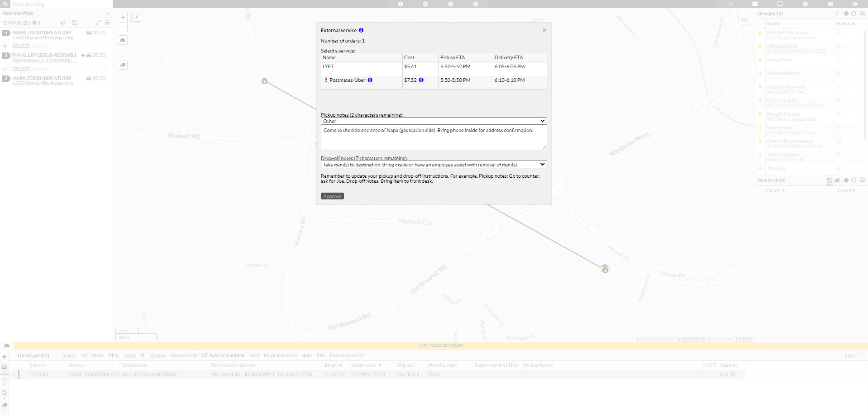Click the truck icon on the map sidebar
The image size is (868, 416).
coord(123,65)
